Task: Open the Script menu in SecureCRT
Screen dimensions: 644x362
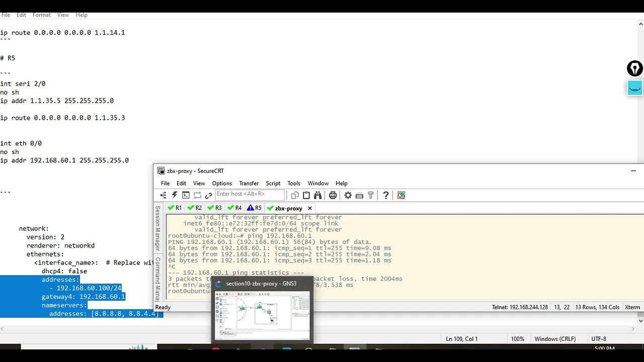Action: coord(273,184)
